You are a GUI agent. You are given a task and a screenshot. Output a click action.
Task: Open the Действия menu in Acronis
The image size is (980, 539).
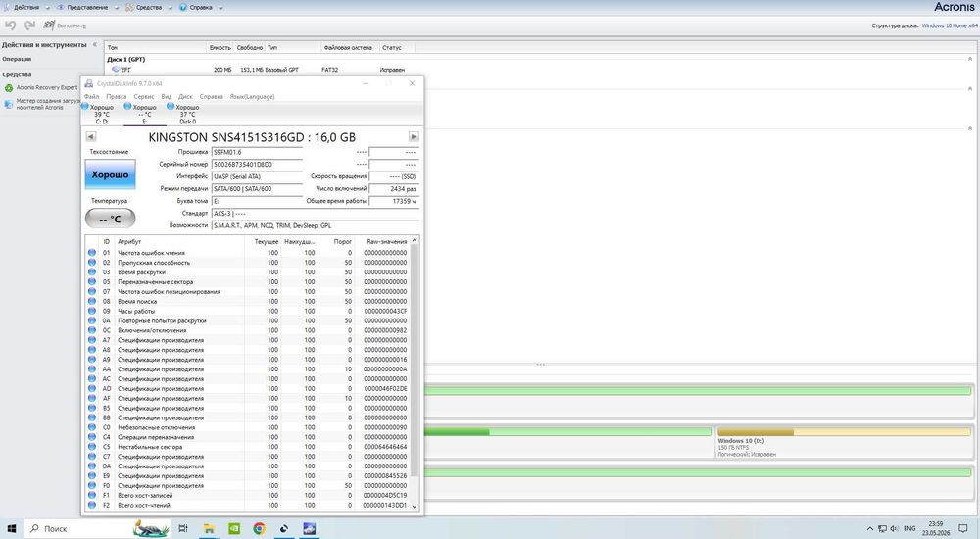tap(25, 8)
